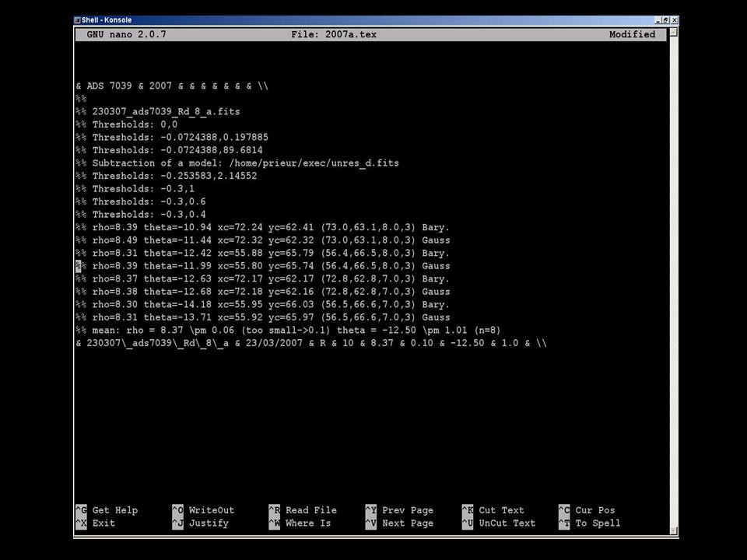Image resolution: width=747 pixels, height=560 pixels.
Task: Click the scrollbar up arrow
Action: click(673, 32)
